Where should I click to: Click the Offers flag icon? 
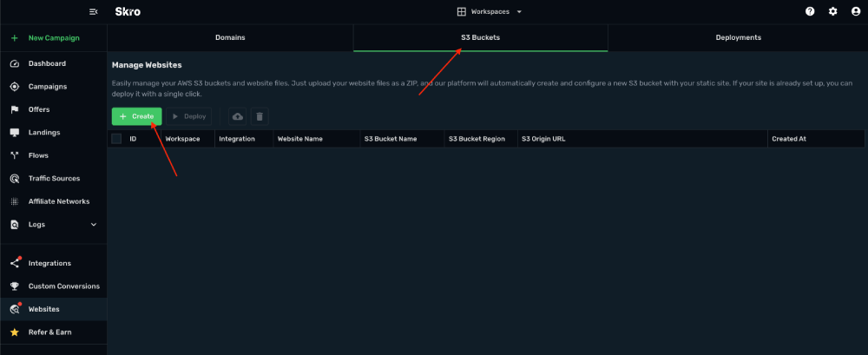click(x=15, y=109)
